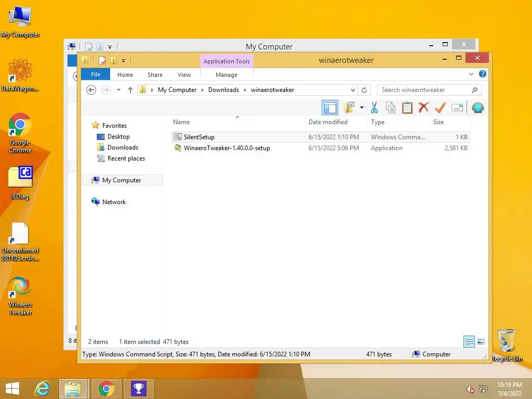This screenshot has width=532, height=399.
Task: Open Recent places in the navigation pane
Action: coord(121,158)
